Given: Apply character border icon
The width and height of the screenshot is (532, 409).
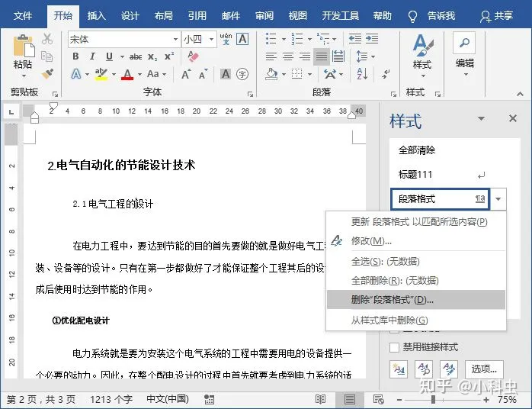Looking at the screenshot, I should coord(242,39).
